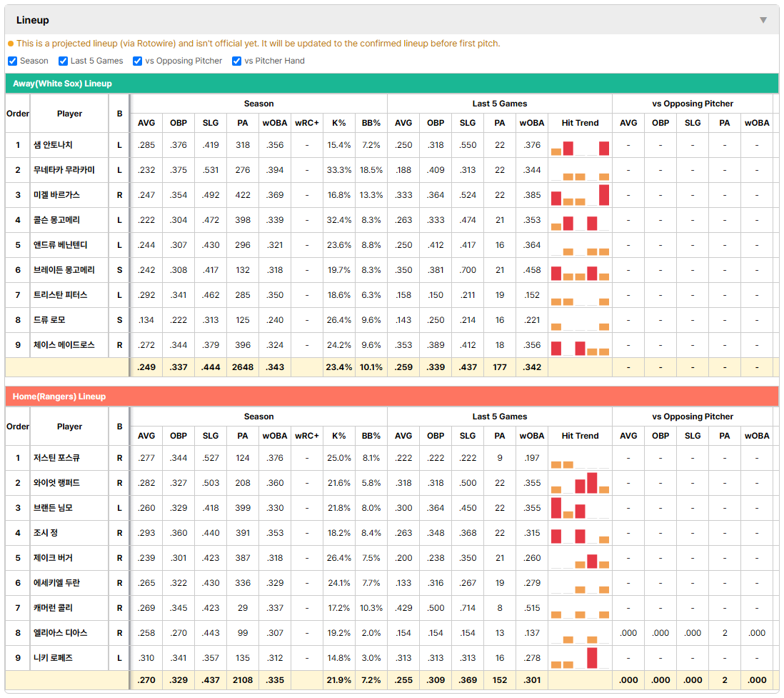Screen dimensions: 784x698
Task: Click the orange projected lineup notice dot
Action: (11, 44)
